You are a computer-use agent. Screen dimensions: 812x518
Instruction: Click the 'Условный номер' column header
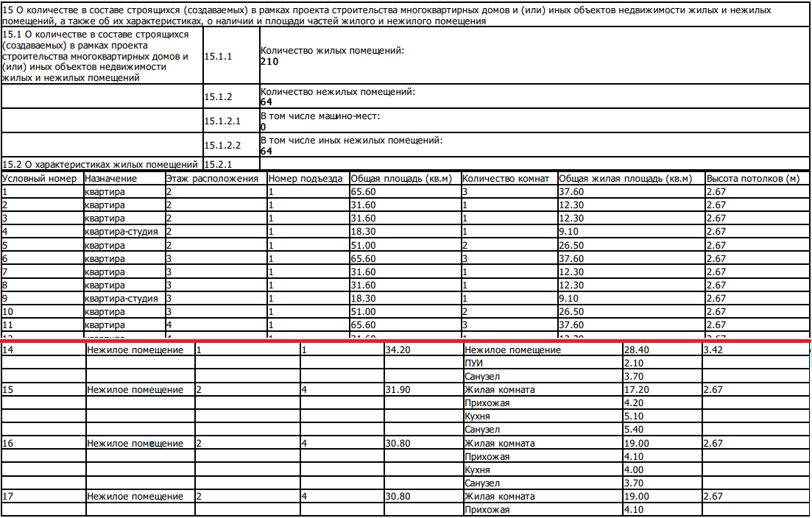click(39, 179)
